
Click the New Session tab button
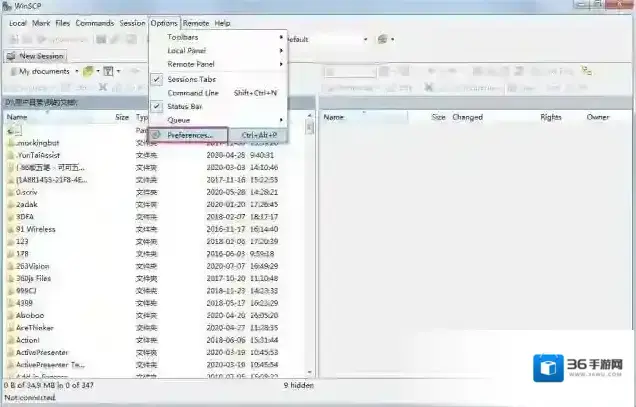click(x=35, y=56)
